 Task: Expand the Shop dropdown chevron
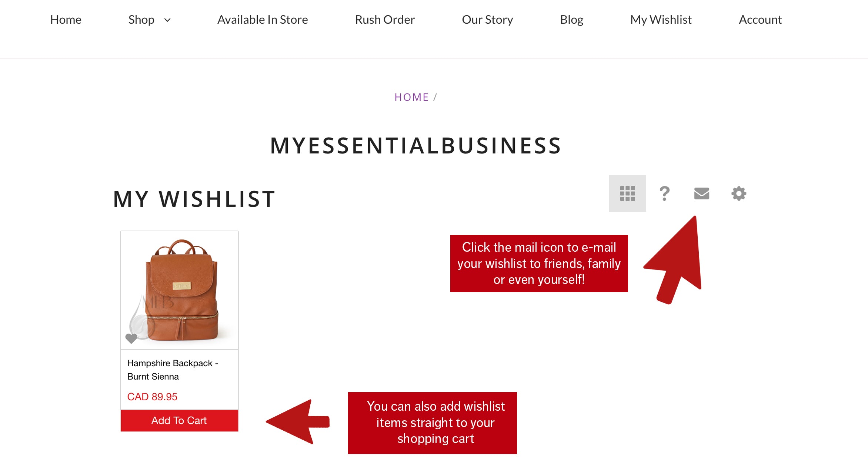167,20
